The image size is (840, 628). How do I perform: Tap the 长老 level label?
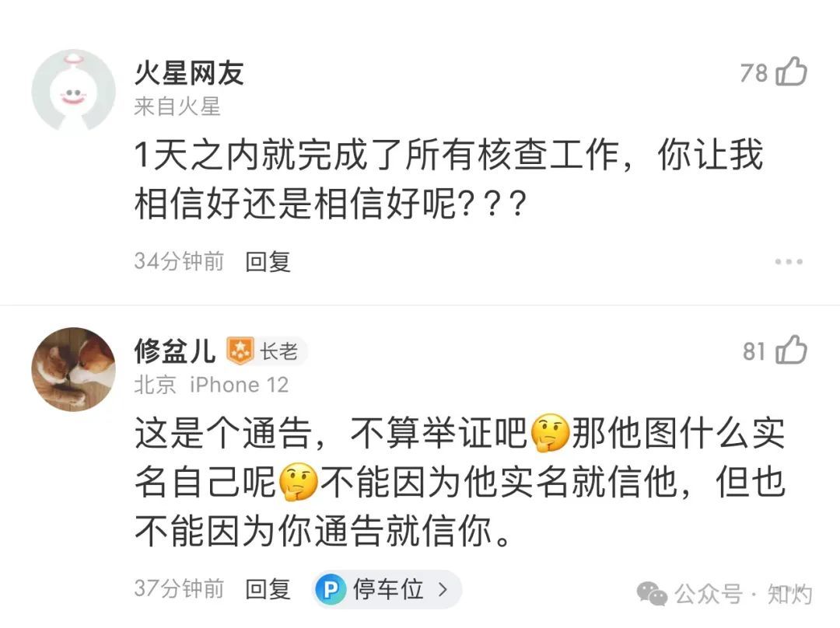point(278,352)
